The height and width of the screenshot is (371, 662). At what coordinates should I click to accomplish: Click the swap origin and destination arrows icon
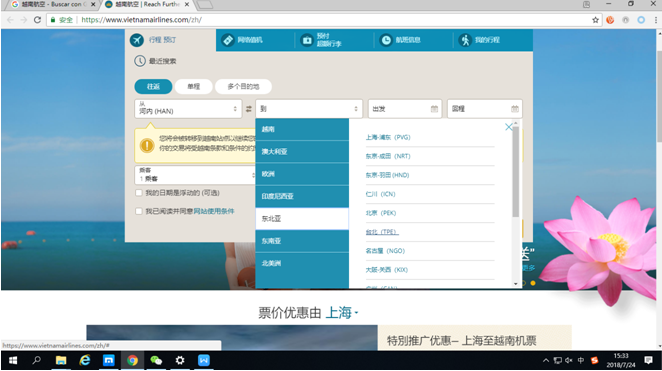click(x=249, y=109)
